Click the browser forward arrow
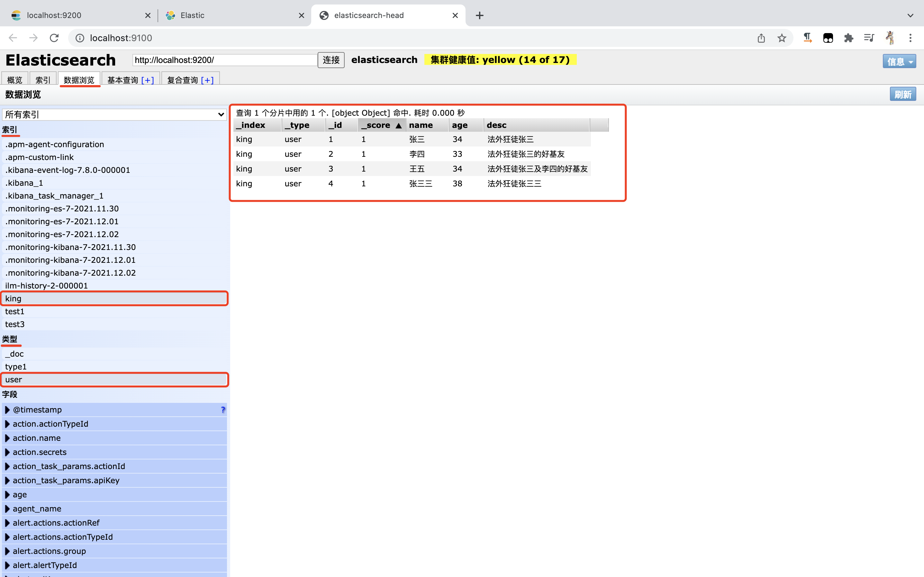924x577 pixels. coord(34,38)
